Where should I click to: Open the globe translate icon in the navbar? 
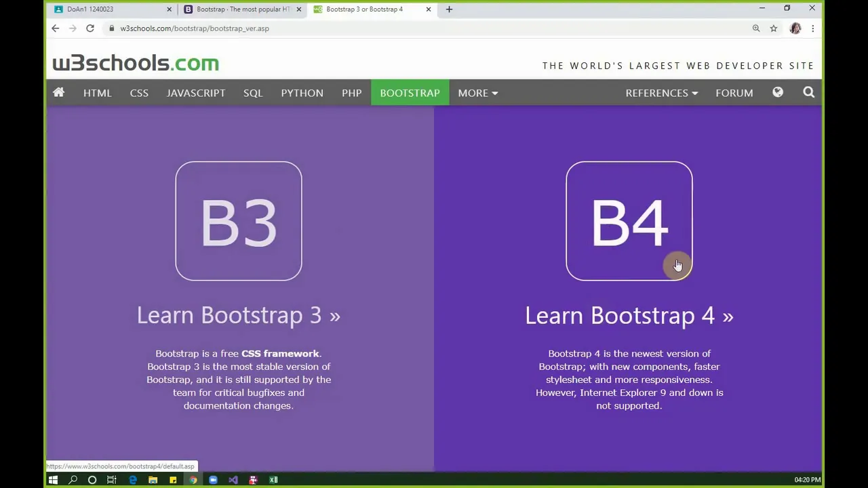[778, 93]
